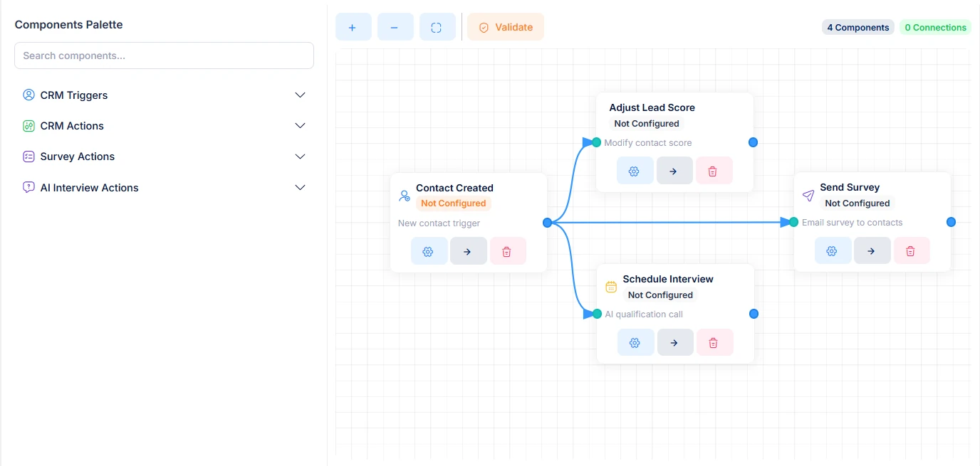The image size is (980, 466).
Task: Click the zoom out minus button
Action: pyautogui.click(x=395, y=27)
